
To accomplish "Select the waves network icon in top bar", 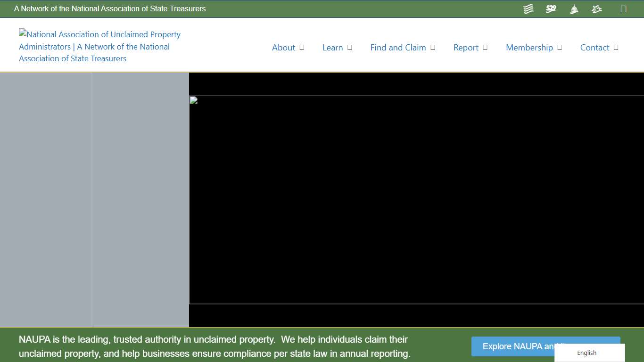I will click(528, 8).
